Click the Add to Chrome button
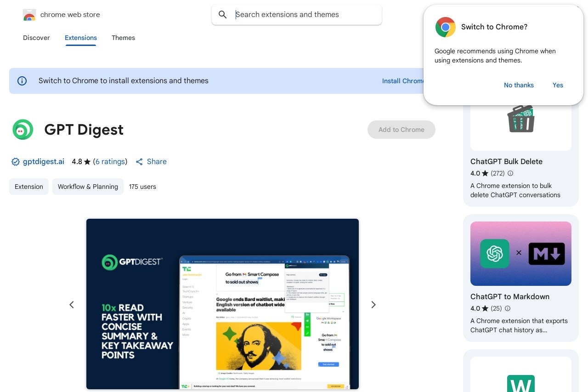 point(401,130)
